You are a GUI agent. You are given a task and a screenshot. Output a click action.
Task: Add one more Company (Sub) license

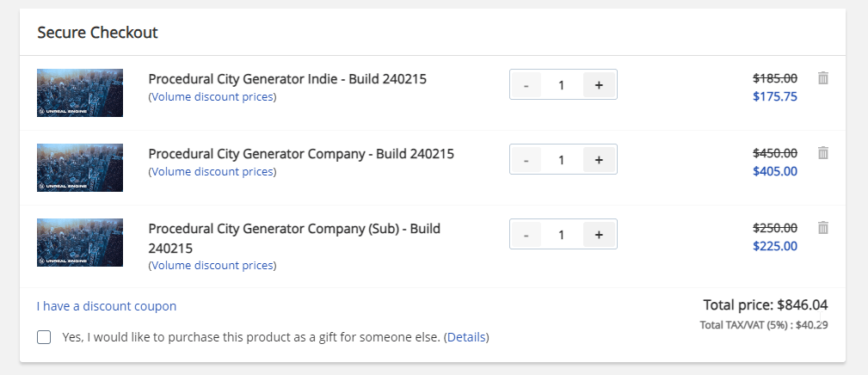coord(599,235)
